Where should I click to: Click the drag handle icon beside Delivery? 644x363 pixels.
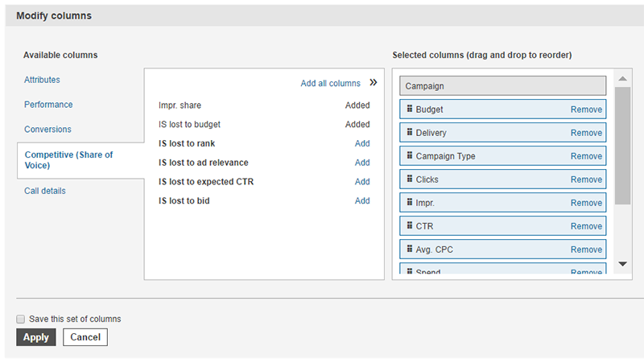click(x=409, y=132)
